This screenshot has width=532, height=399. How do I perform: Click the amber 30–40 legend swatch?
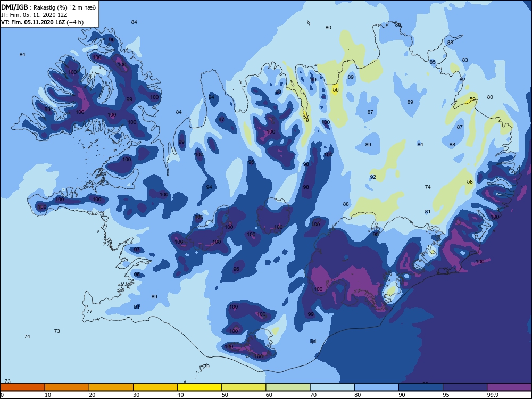coord(155,387)
